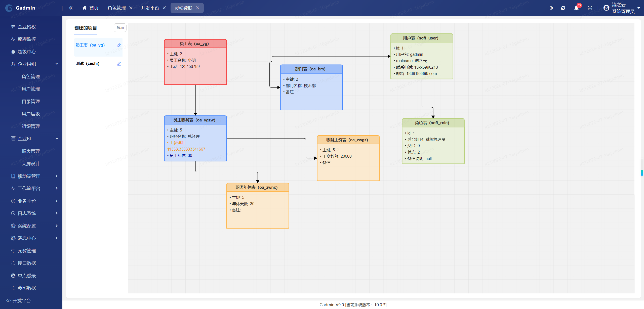Click the user avatar icon

607,8
